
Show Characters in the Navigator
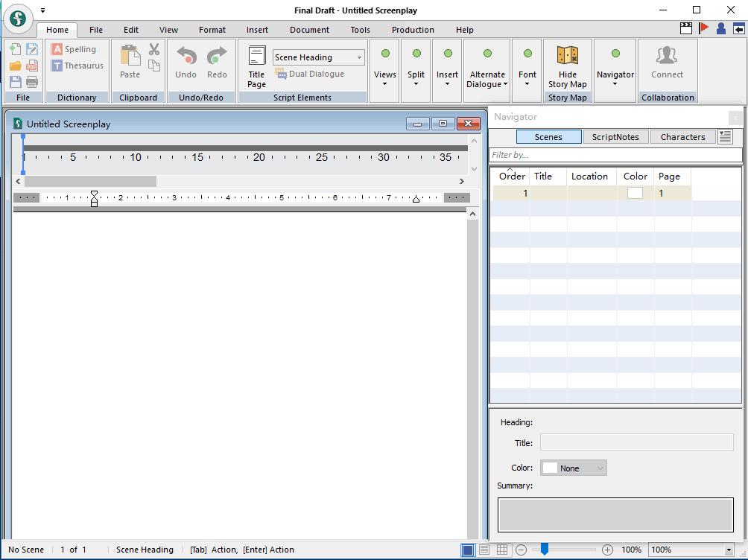pyautogui.click(x=682, y=137)
